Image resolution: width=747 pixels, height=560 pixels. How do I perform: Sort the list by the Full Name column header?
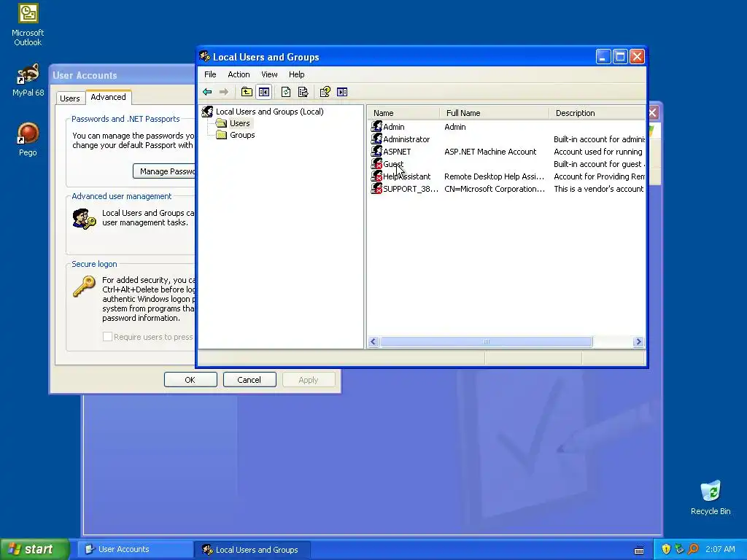click(495, 113)
